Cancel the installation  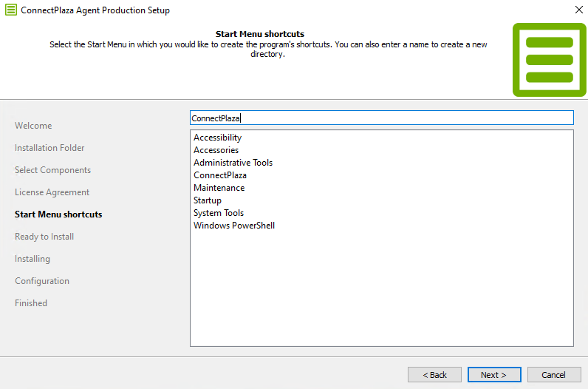pyautogui.click(x=554, y=375)
